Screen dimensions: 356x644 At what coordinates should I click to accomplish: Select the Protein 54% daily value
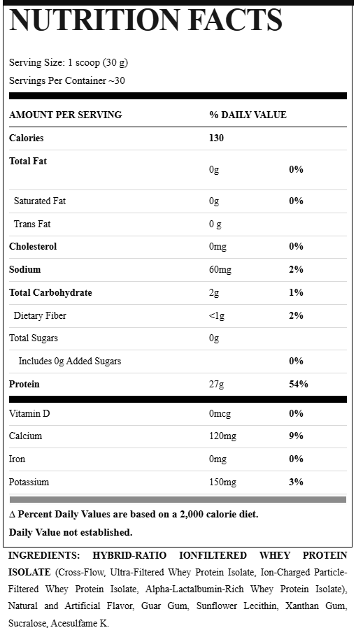(x=299, y=385)
